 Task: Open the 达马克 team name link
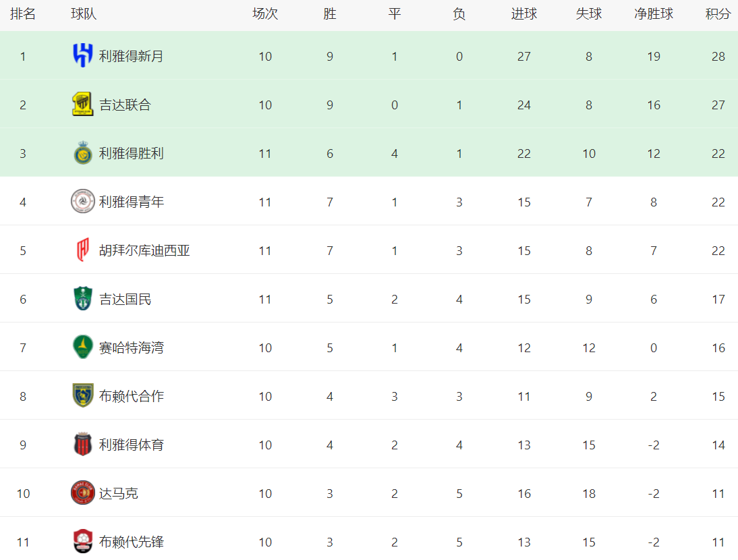click(119, 494)
